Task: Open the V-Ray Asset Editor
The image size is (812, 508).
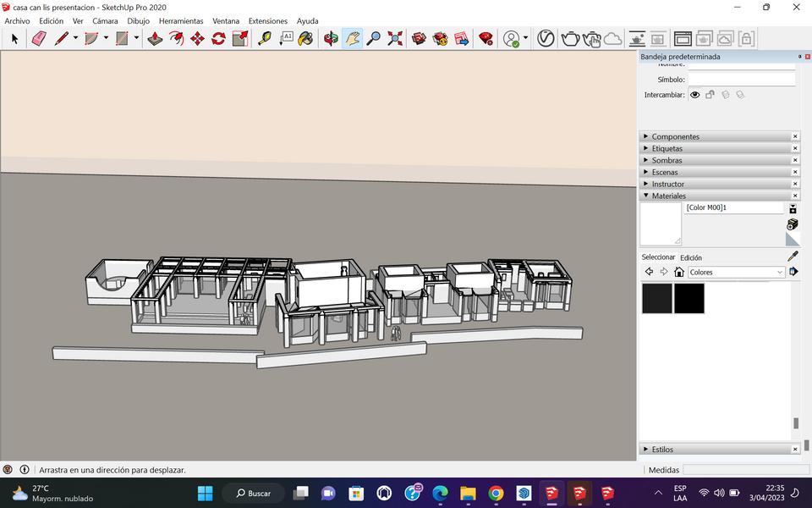Action: pyautogui.click(x=546, y=38)
